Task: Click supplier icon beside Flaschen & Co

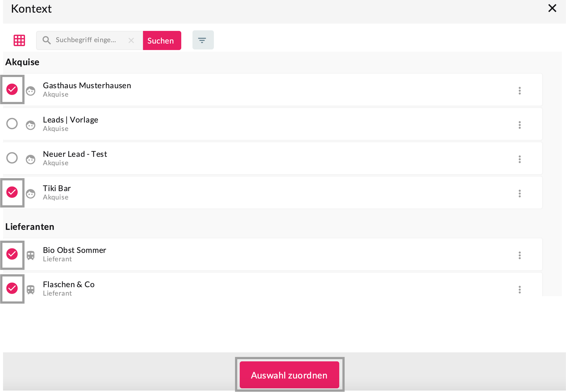Action: click(31, 289)
